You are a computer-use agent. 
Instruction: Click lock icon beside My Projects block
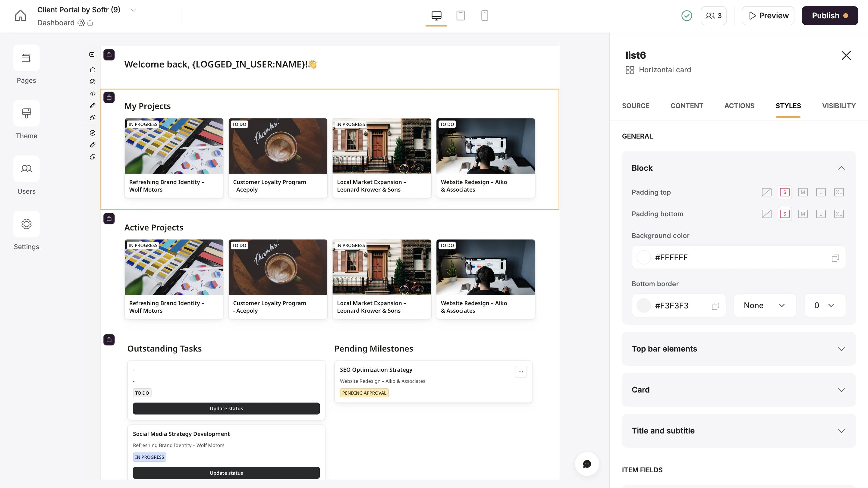click(x=109, y=97)
